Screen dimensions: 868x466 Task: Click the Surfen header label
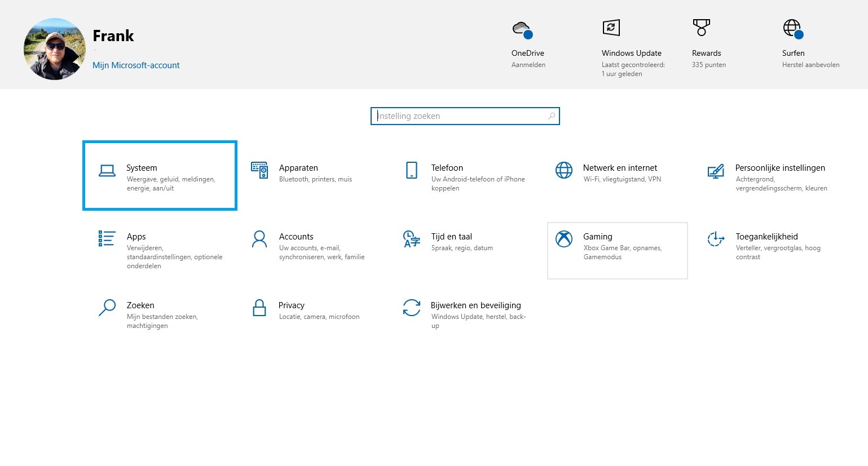(793, 53)
